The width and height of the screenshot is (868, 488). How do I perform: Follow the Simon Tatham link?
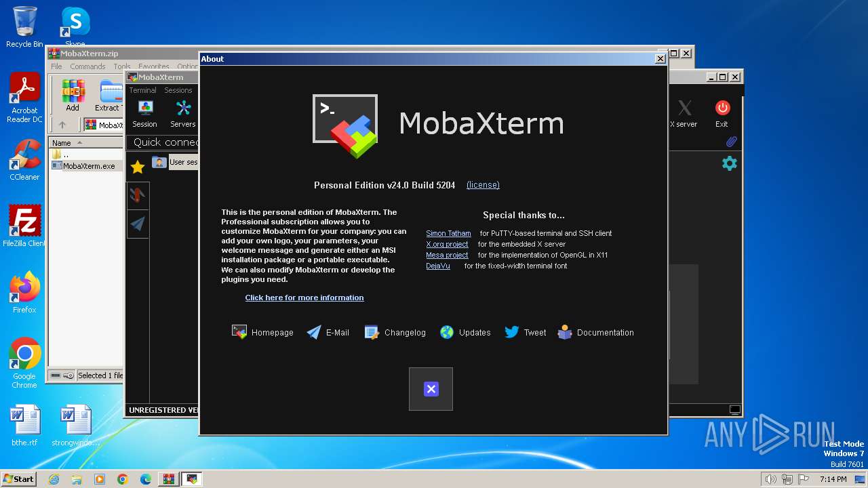448,233
